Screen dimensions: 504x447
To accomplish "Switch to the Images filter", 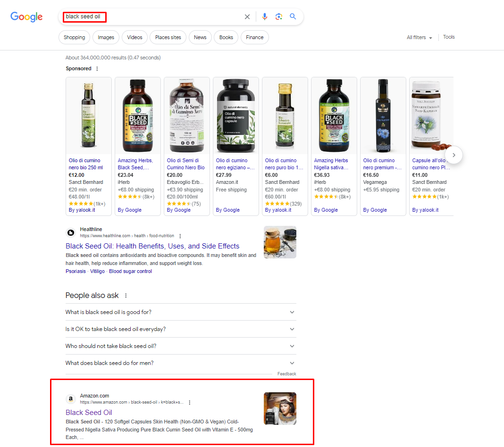I will click(106, 37).
